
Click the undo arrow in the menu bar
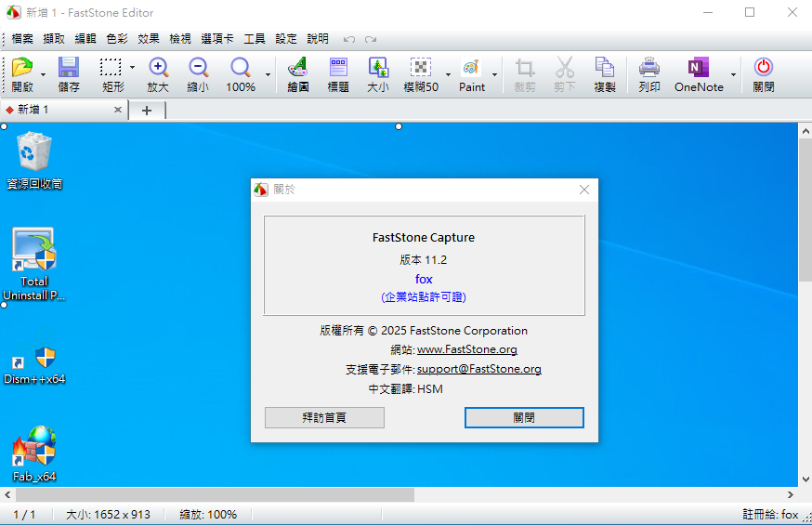pyautogui.click(x=349, y=39)
